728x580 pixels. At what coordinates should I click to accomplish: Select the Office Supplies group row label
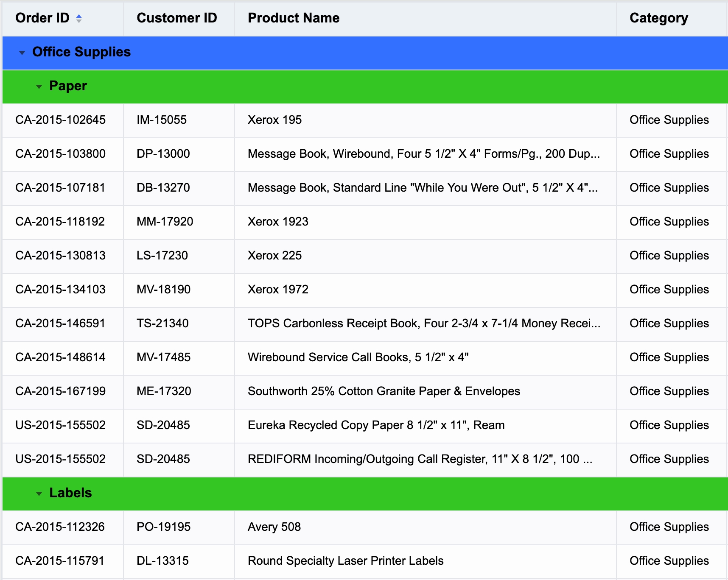coord(81,52)
